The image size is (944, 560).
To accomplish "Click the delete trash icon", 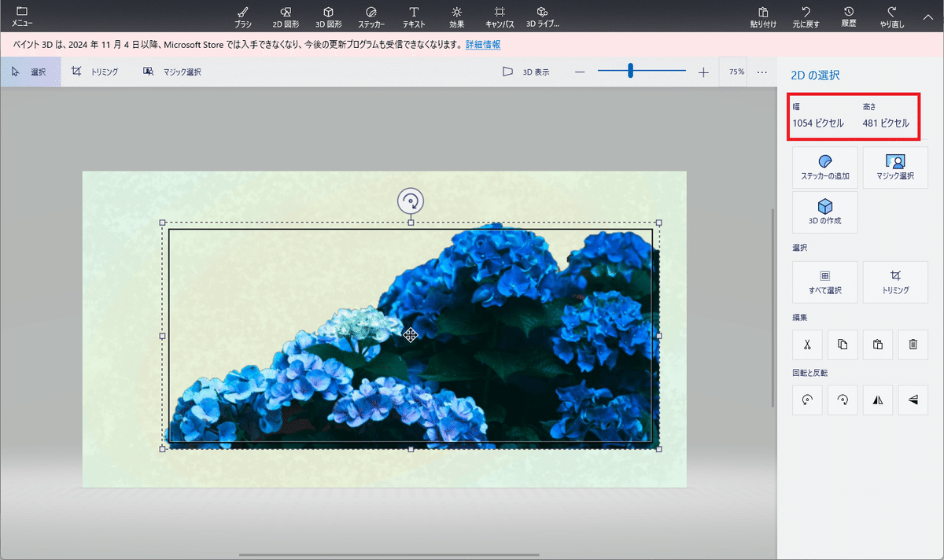I will point(913,344).
